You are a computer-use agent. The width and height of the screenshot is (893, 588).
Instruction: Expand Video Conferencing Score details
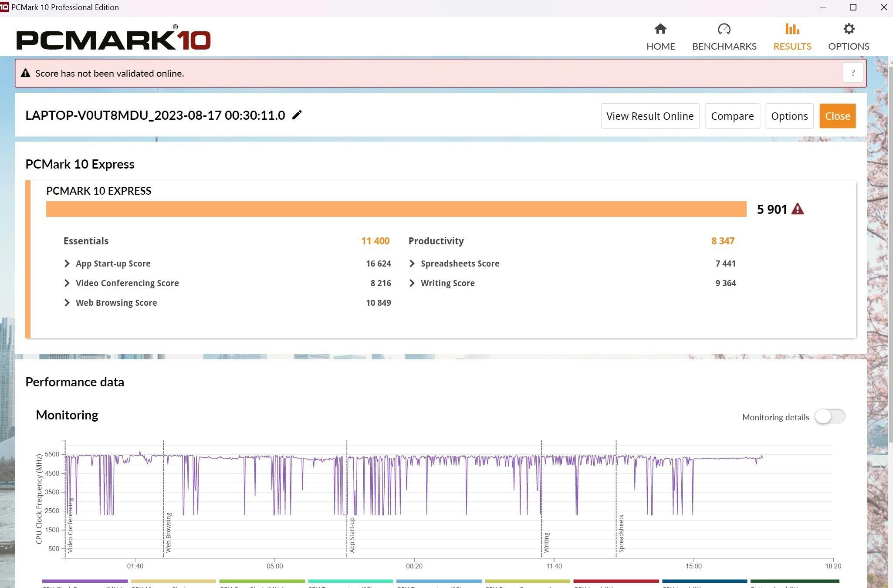[x=67, y=283]
